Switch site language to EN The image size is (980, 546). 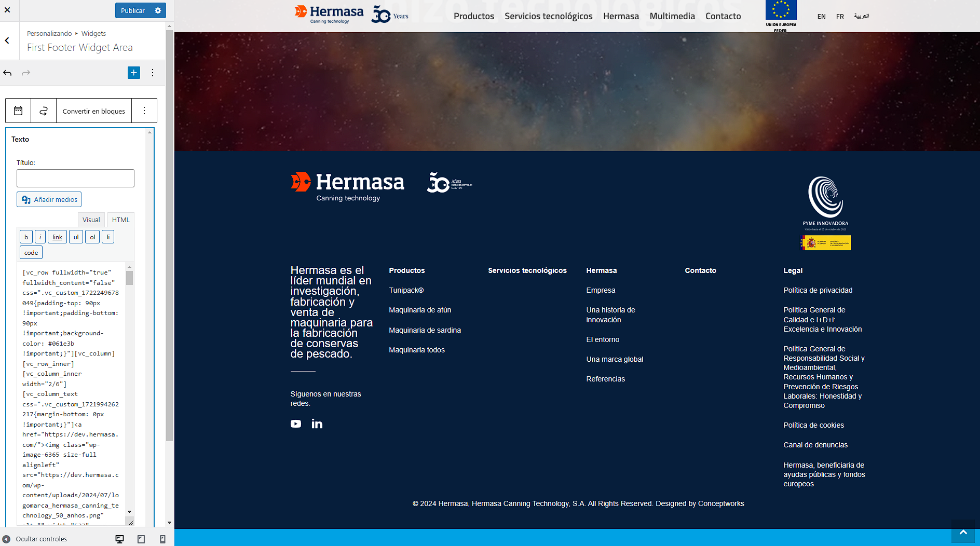coord(821,17)
